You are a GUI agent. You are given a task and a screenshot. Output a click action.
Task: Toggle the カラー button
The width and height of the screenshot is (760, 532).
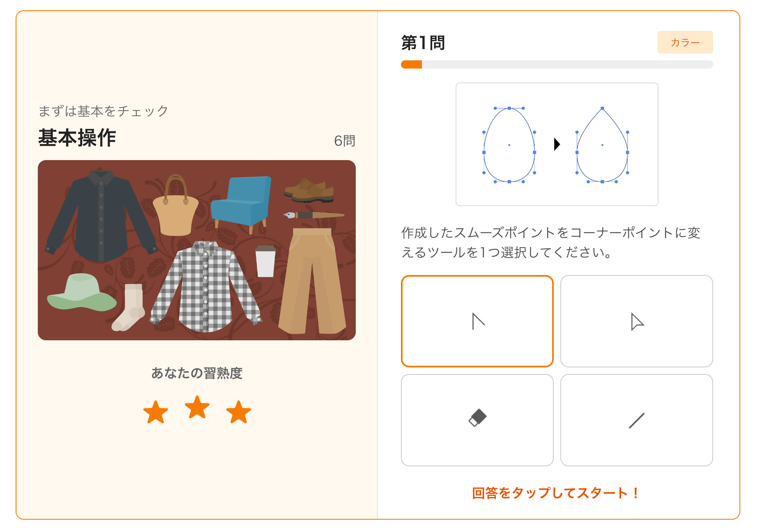coord(685,42)
